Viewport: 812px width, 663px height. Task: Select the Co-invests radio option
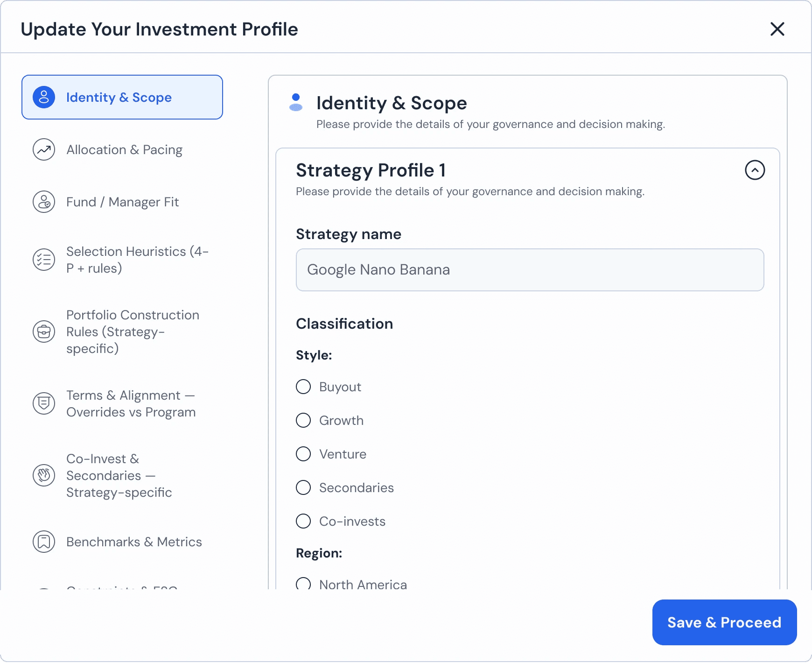pyautogui.click(x=303, y=521)
